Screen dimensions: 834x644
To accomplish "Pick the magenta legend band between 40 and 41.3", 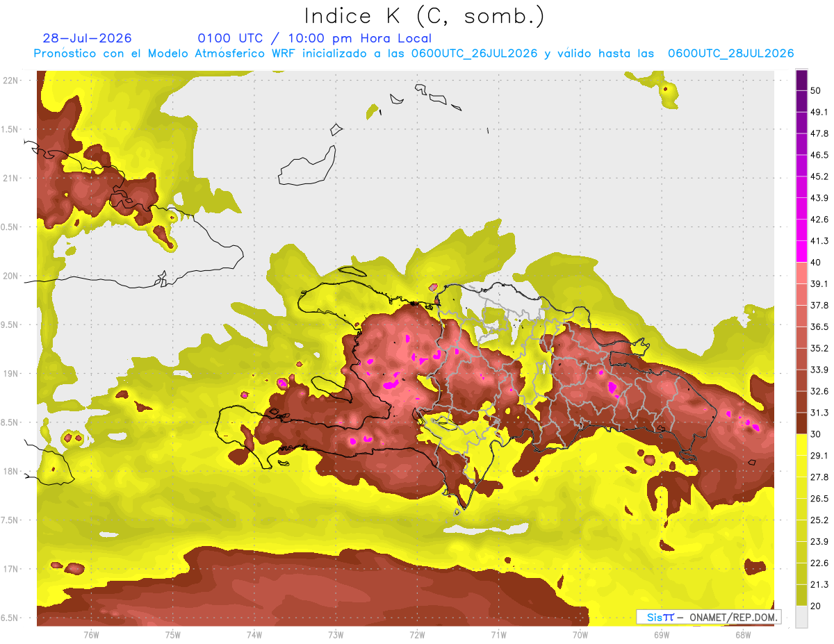I will coord(802,251).
